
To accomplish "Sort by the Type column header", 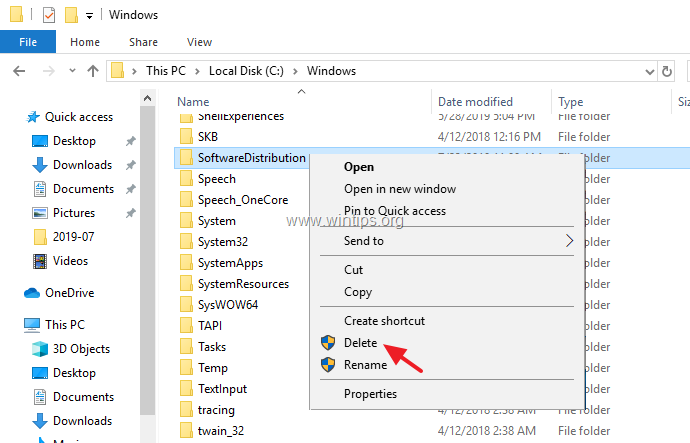I will (x=571, y=102).
